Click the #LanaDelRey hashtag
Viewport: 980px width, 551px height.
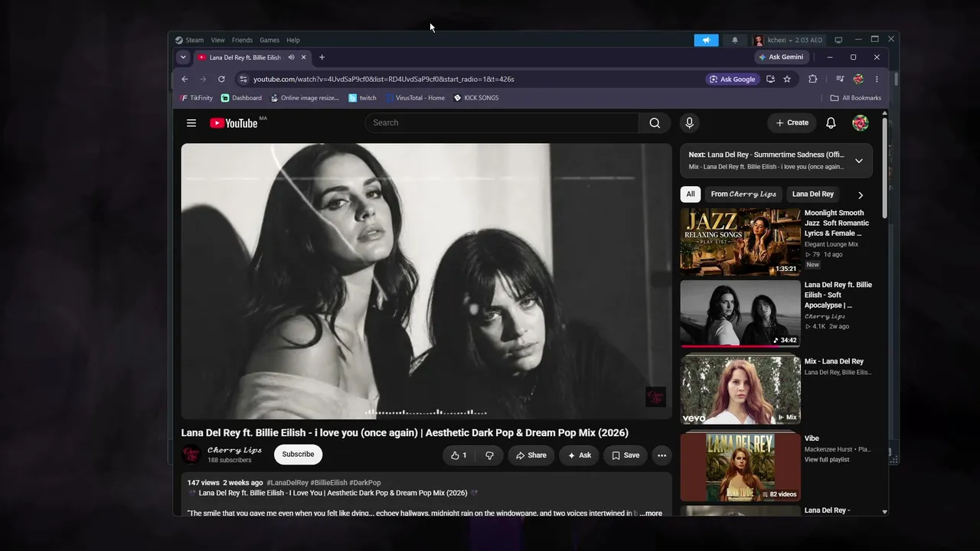[x=288, y=483]
